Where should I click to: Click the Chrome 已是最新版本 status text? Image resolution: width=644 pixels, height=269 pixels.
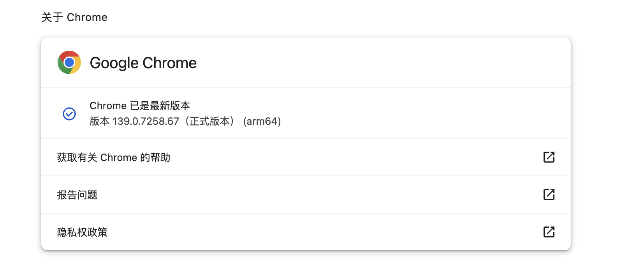pos(140,106)
